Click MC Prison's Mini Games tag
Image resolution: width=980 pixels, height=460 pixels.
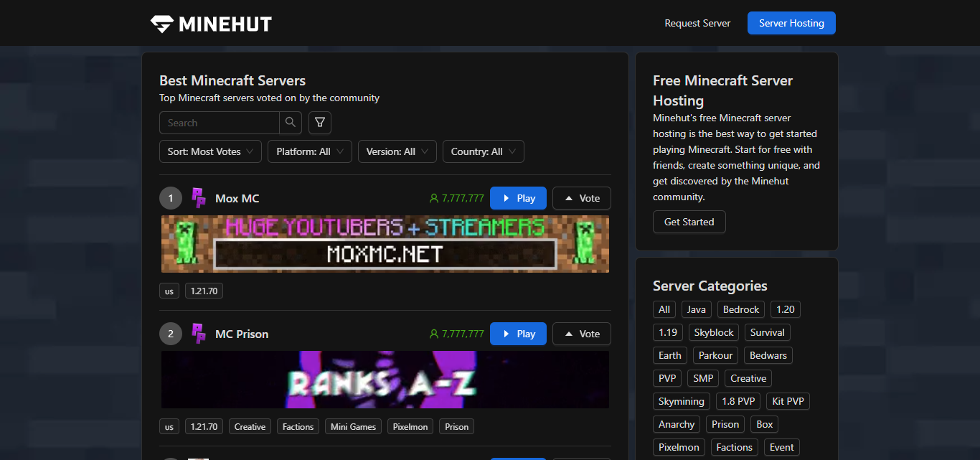353,427
